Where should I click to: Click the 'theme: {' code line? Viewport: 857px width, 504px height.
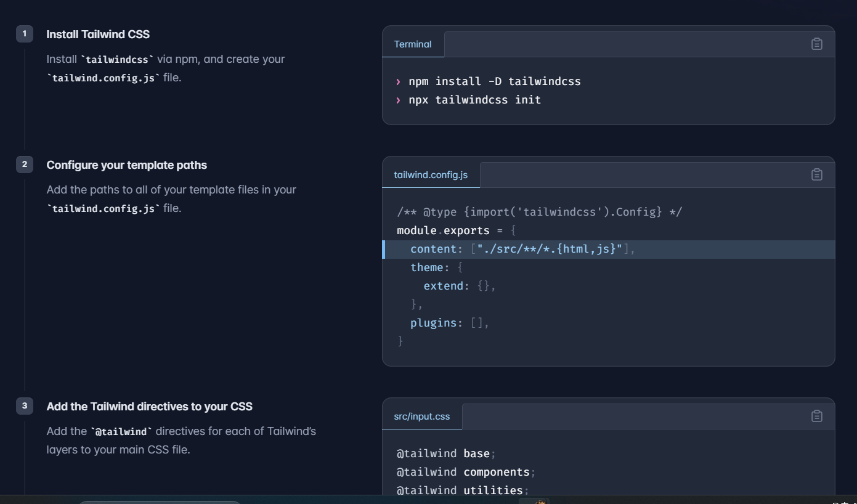click(x=436, y=267)
